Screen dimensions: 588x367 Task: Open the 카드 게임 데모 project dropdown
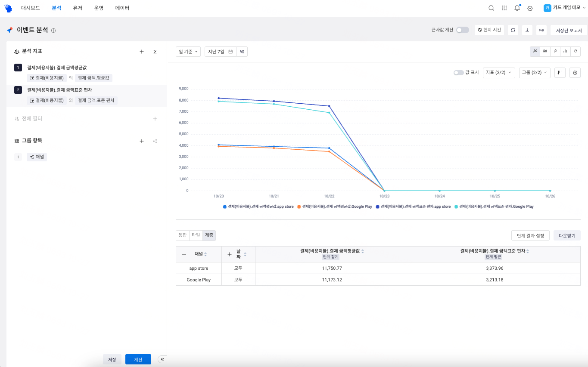564,8
